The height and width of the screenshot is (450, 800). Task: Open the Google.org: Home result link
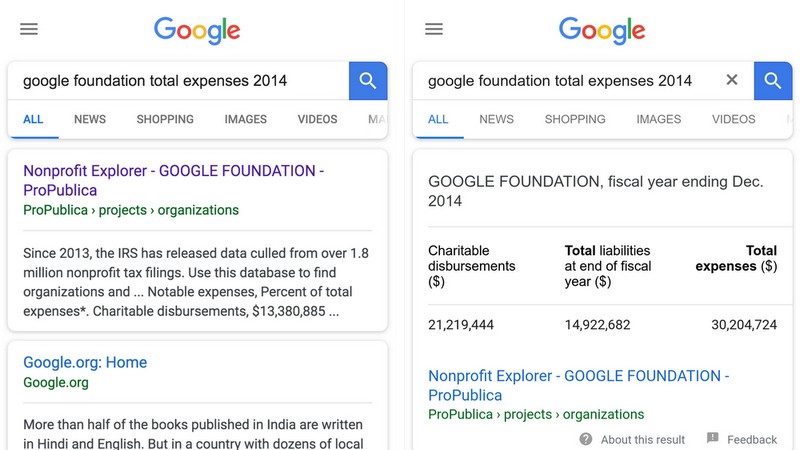tap(85, 362)
